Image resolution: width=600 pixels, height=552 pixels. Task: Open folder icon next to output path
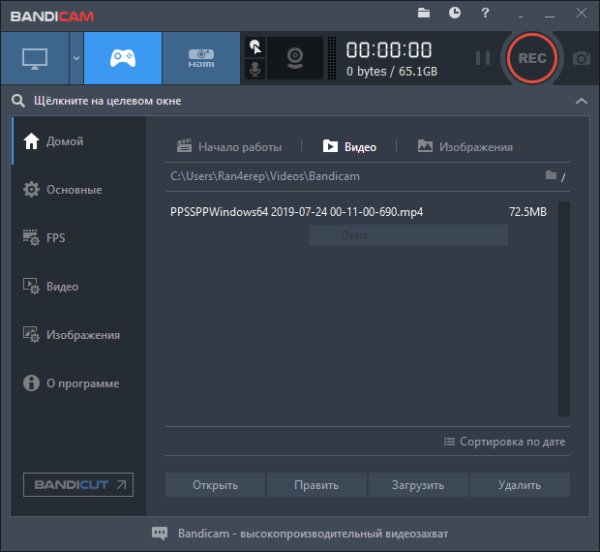(x=551, y=175)
